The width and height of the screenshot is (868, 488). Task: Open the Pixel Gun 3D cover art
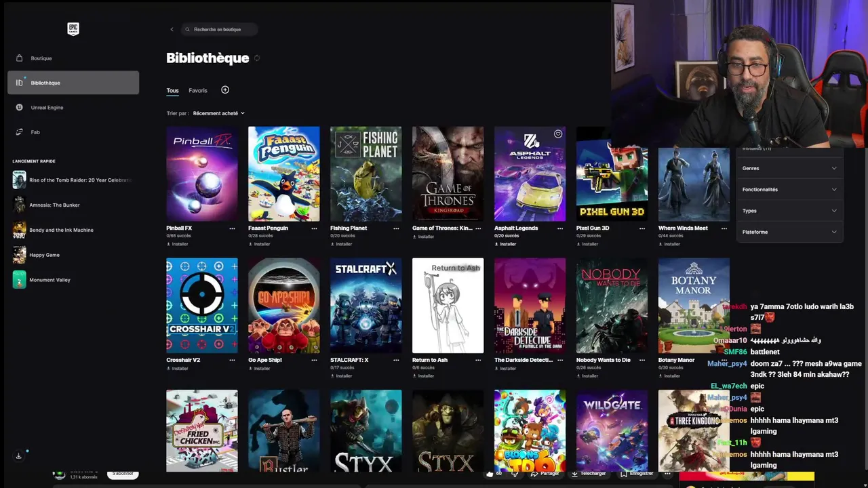tap(612, 174)
